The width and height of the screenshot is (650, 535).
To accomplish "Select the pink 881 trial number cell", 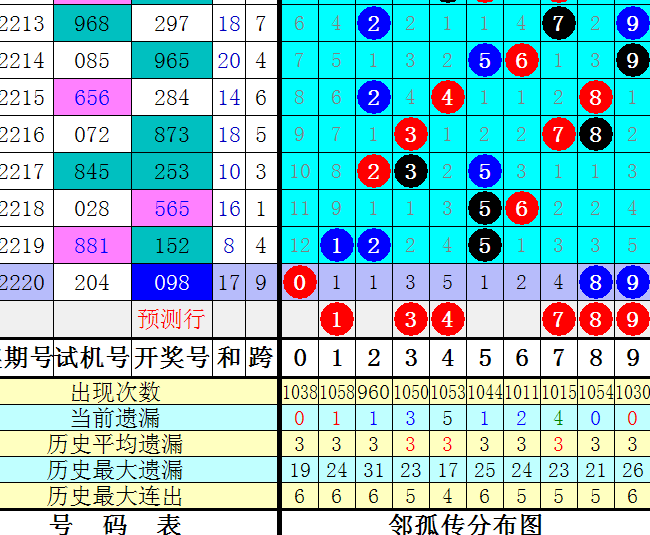I will point(92,245).
